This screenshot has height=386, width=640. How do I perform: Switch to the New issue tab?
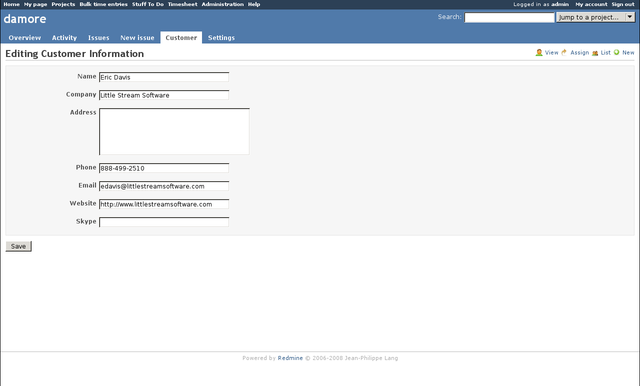[x=138, y=38]
